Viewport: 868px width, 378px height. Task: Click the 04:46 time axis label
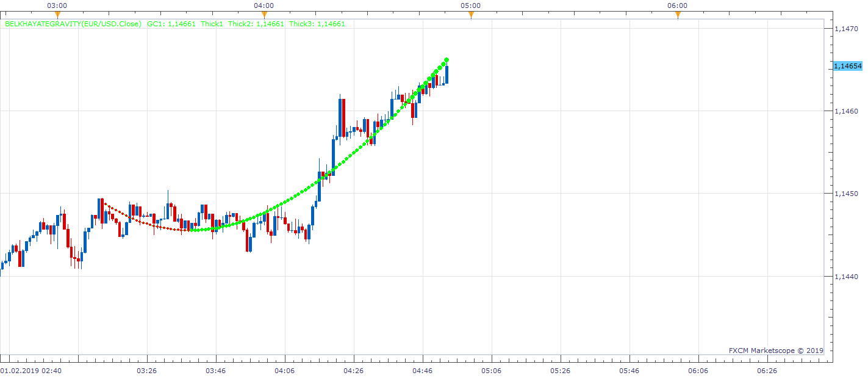click(x=423, y=370)
